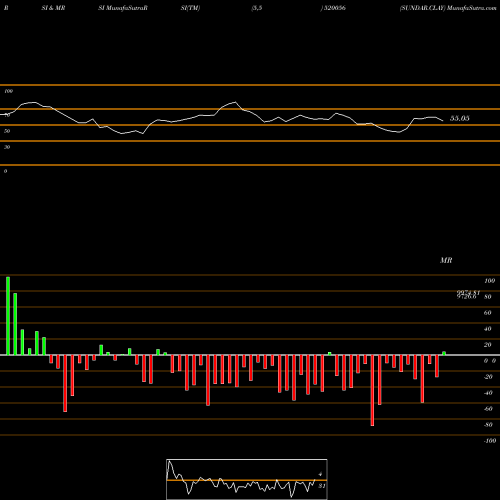Click the RSI value label 55.05

point(460,118)
